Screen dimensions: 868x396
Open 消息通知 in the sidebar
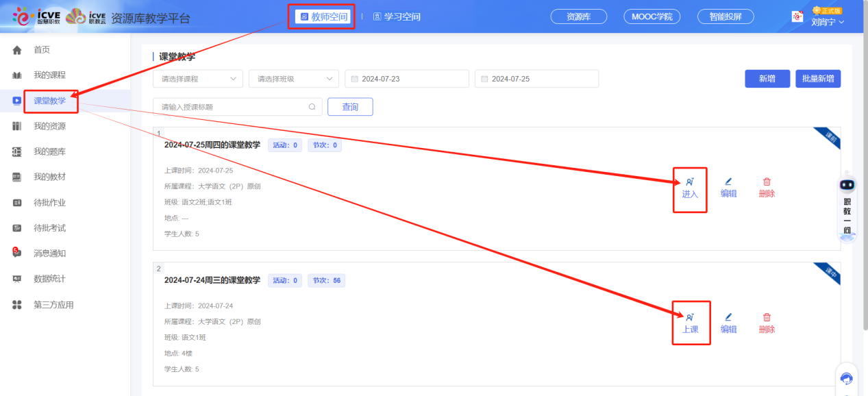click(50, 253)
